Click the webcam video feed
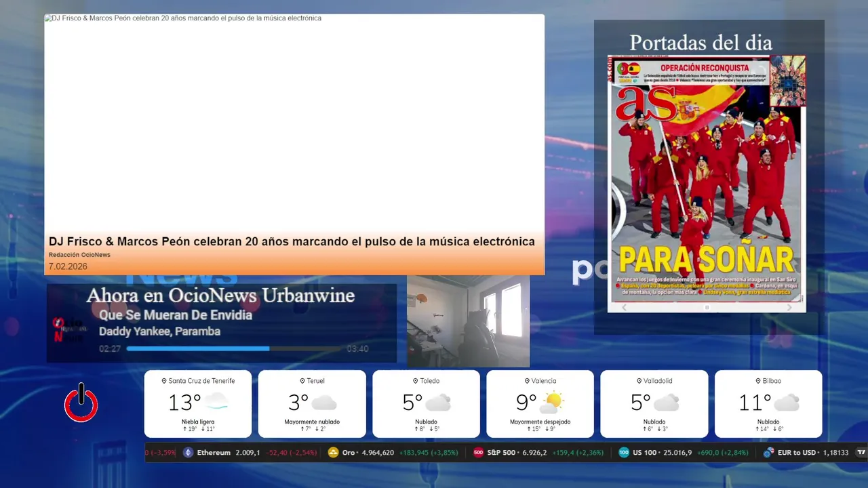Screen dimensions: 868x488 tap(468, 321)
